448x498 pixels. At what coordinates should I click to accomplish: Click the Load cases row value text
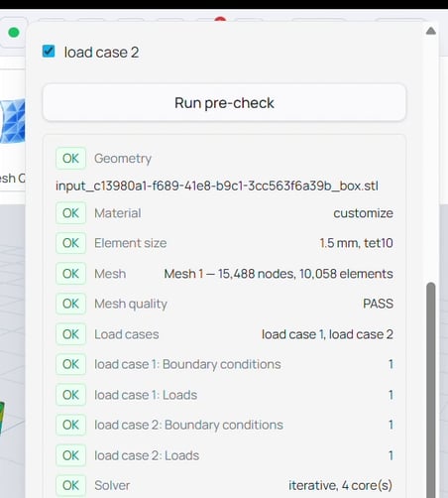[327, 334]
